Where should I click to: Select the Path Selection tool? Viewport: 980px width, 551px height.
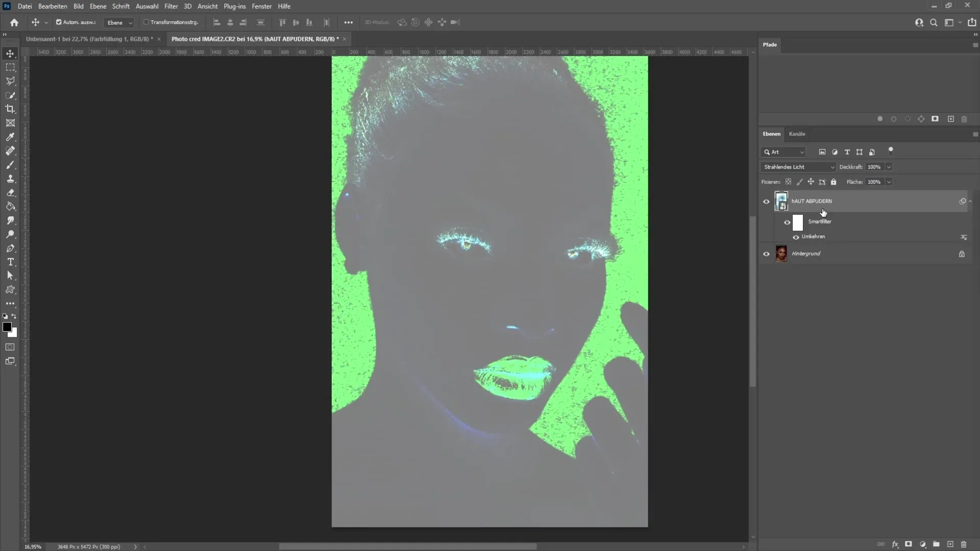click(x=10, y=276)
